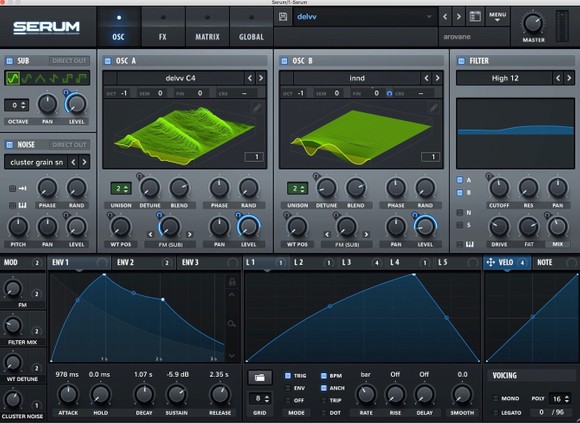The image size is (580, 423).
Task: Open the preset browser icon
Action: coord(475,17)
